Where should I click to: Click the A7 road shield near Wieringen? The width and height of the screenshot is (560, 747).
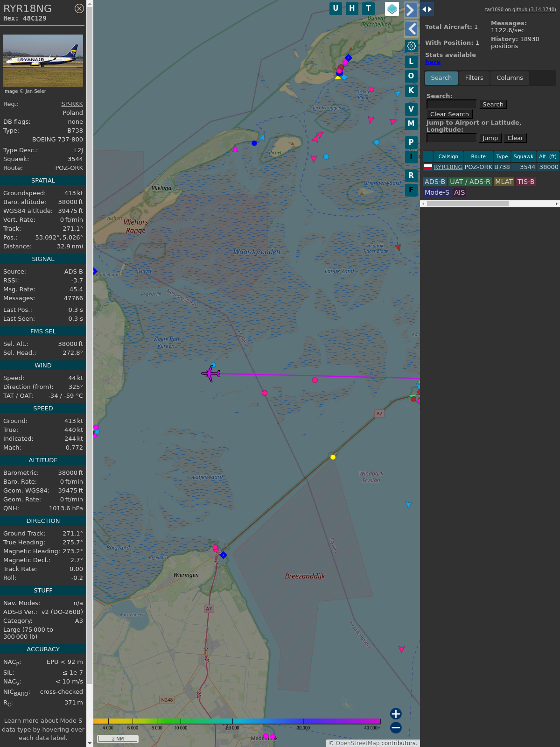click(209, 609)
